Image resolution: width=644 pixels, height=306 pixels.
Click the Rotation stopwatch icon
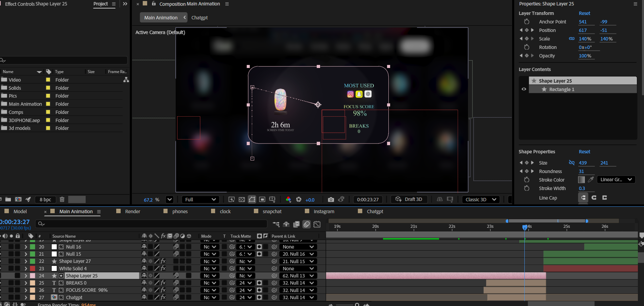pos(526,47)
